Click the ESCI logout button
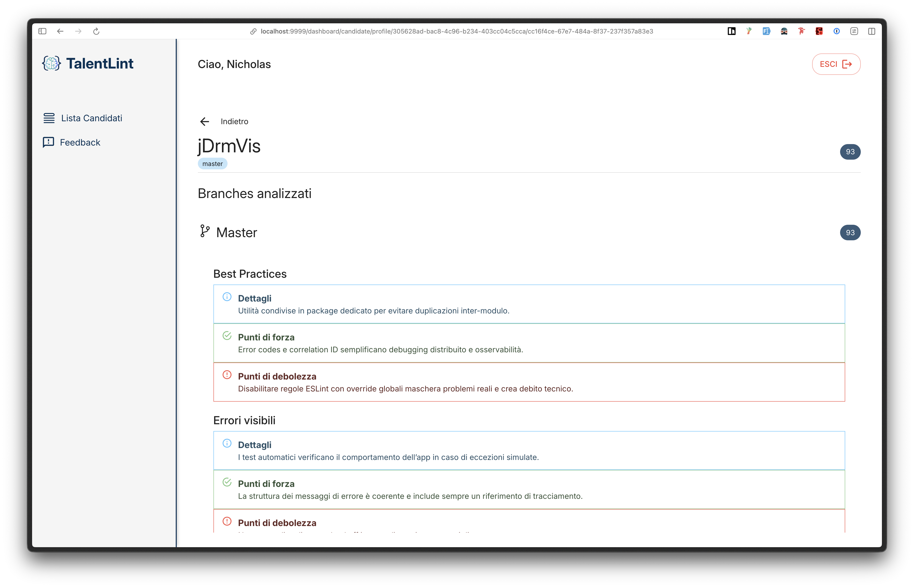This screenshot has height=588, width=914. (x=836, y=64)
